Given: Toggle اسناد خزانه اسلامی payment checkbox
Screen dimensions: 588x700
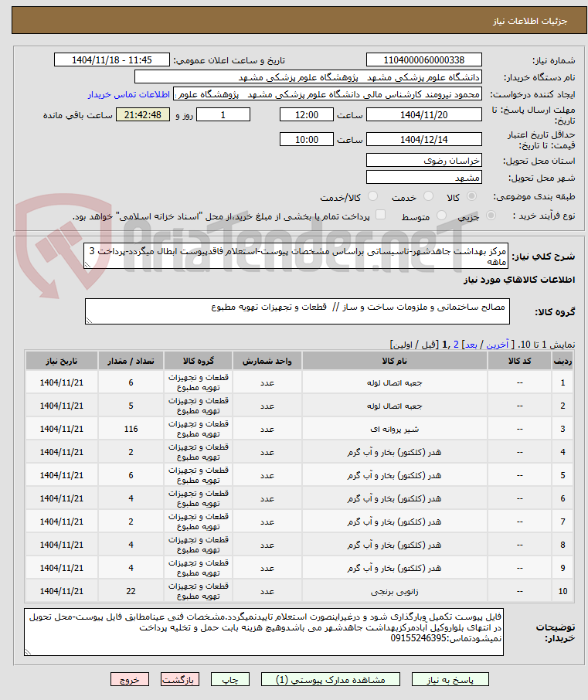Looking at the screenshot, I should coord(380,216).
